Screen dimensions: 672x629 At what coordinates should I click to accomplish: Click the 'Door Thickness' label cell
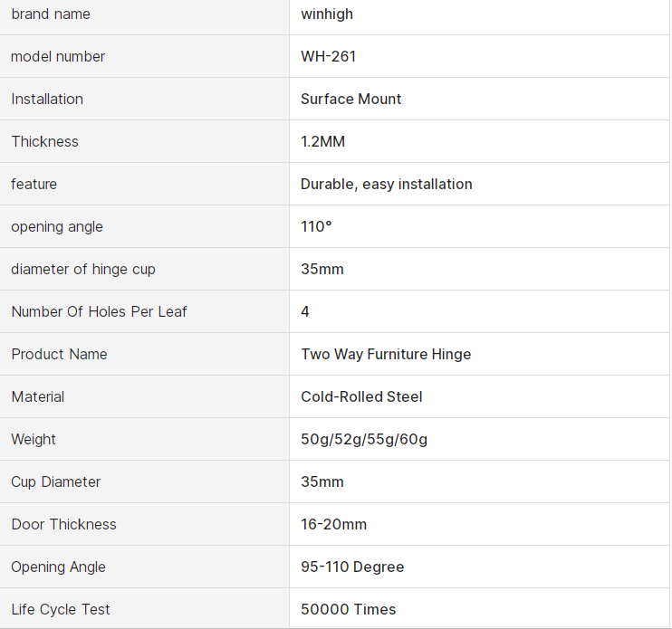63,524
